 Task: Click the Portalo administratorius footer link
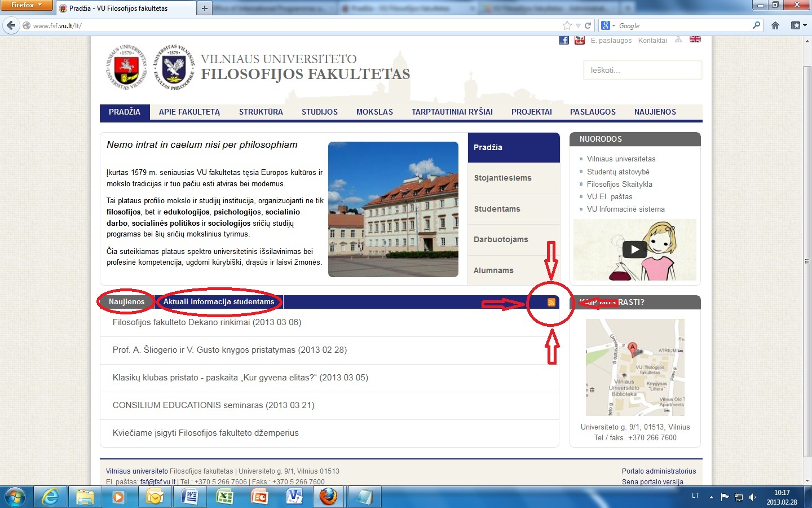point(659,471)
